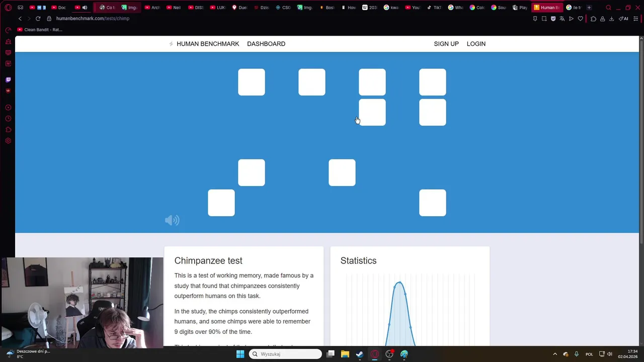The width and height of the screenshot is (644, 362).
Task: Click the LOGIN link
Action: click(476, 44)
